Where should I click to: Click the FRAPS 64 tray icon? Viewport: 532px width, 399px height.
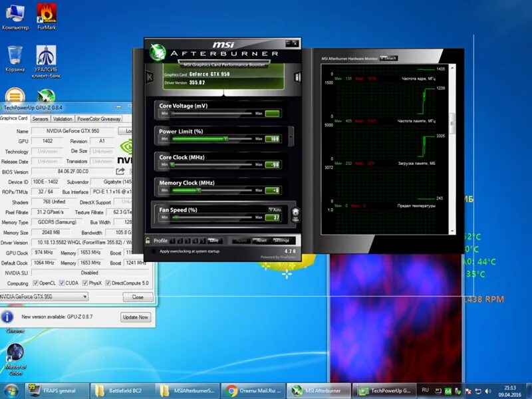click(x=448, y=391)
